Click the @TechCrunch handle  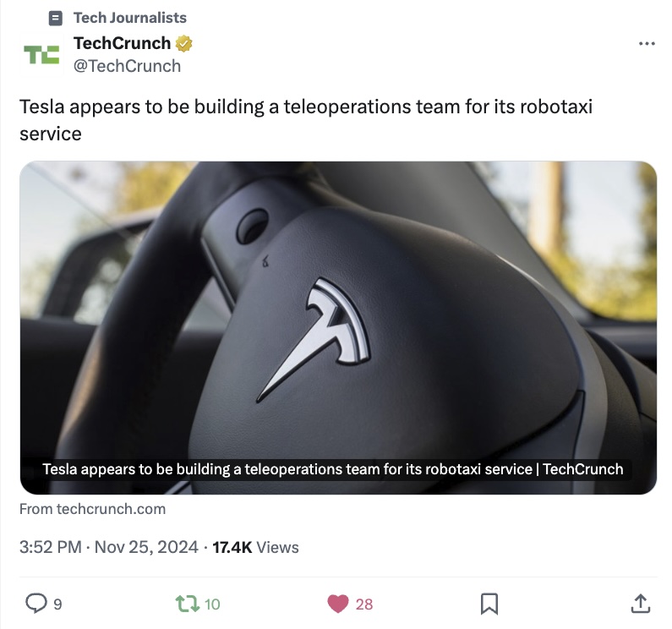coord(128,66)
